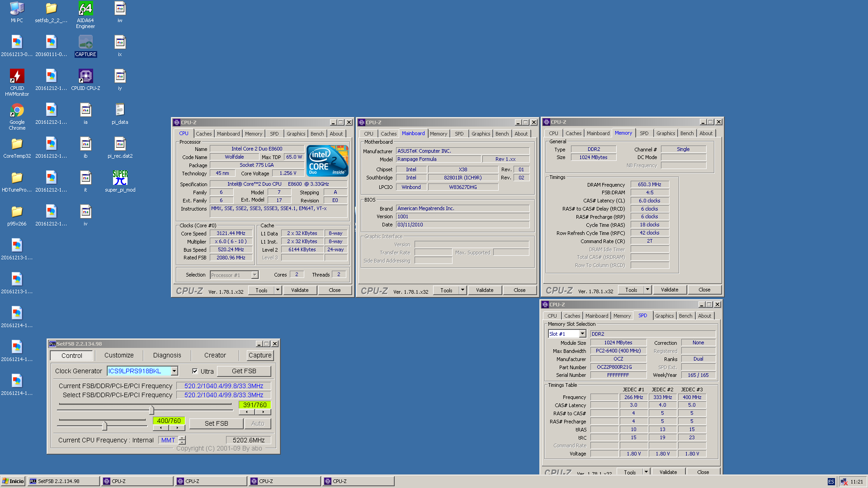Expand Tools dropdown arrow in Mainboard window
Viewport: 868px width, 488px height.
coord(462,290)
